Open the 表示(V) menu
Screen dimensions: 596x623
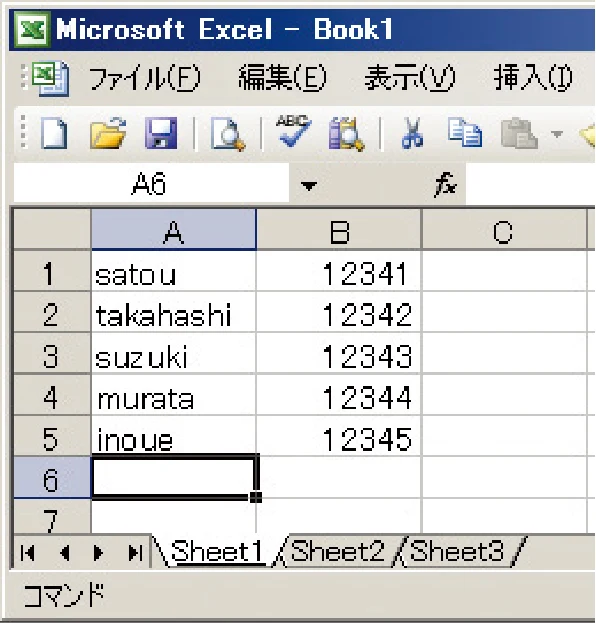[x=410, y=78]
